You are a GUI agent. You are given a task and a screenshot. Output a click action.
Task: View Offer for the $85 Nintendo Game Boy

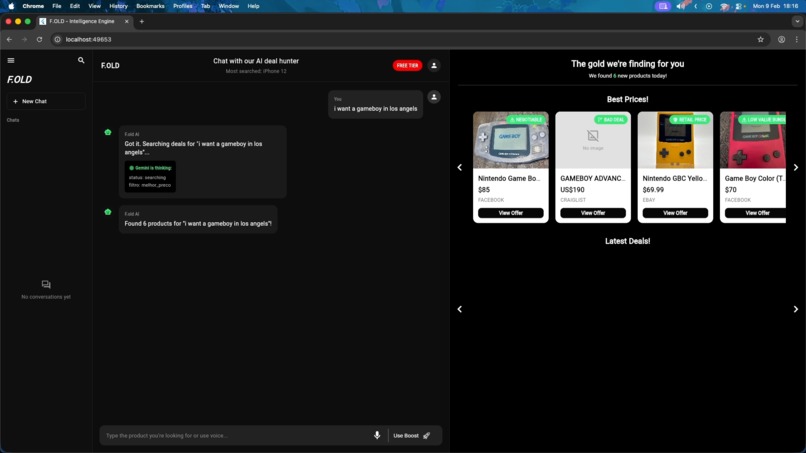(x=510, y=213)
